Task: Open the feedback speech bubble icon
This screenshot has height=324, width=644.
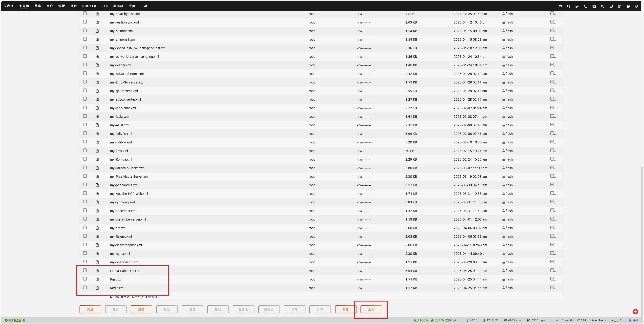Action: [603, 6]
